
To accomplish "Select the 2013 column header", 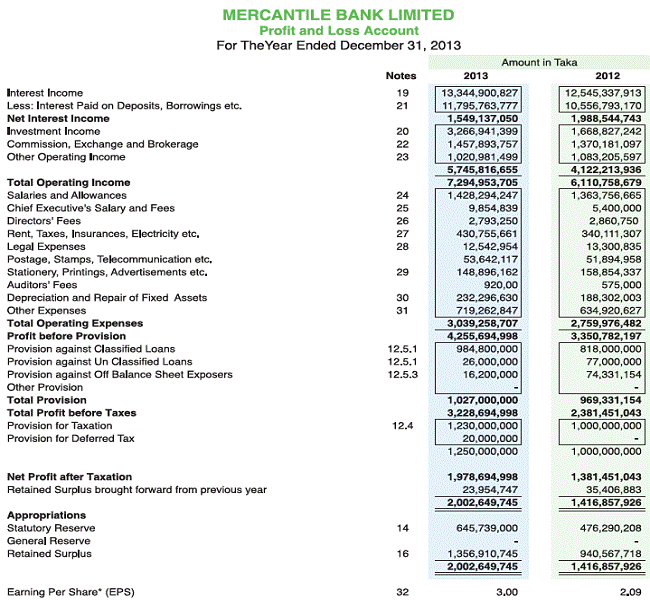I will (476, 76).
